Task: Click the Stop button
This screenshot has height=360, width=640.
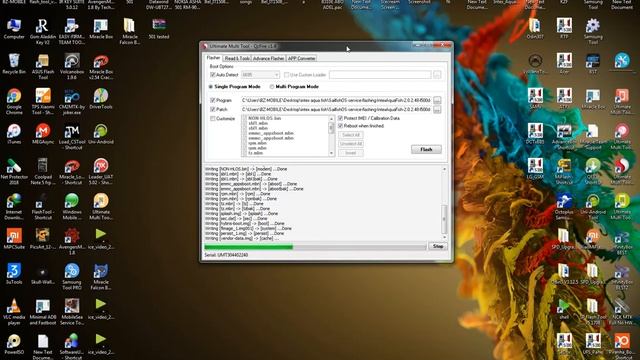Action: pos(438,246)
